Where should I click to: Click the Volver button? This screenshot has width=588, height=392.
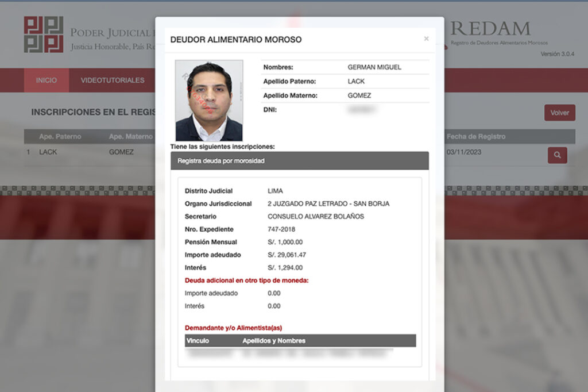click(559, 113)
